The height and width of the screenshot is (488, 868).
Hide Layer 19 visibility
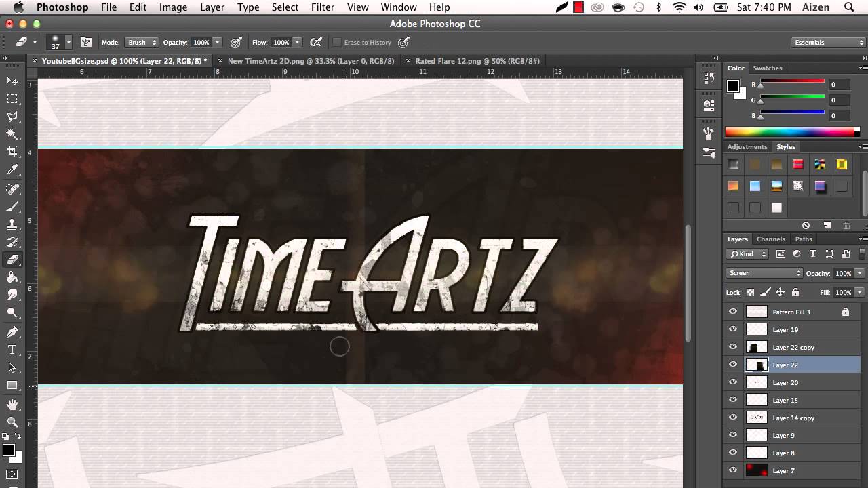click(x=733, y=329)
